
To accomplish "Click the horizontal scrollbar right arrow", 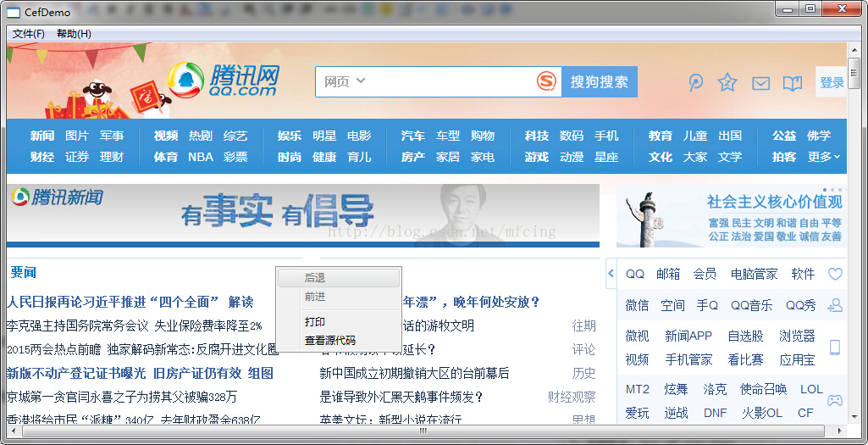I will [840, 431].
